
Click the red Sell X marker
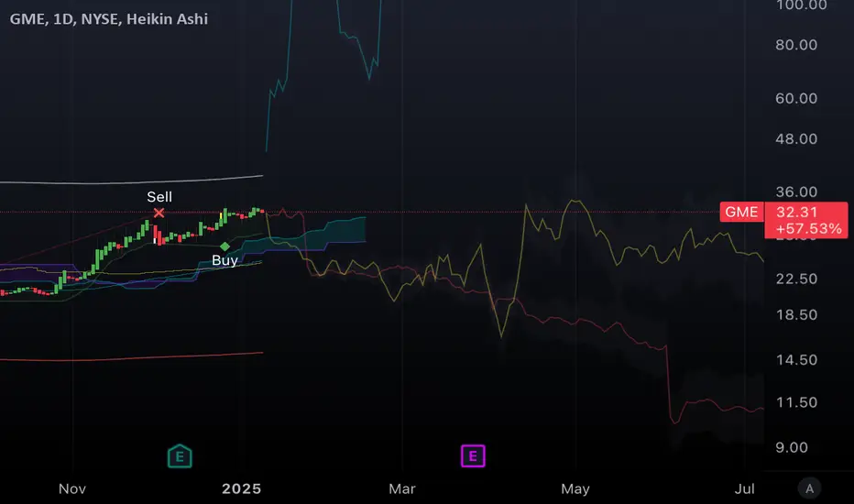coord(159,213)
